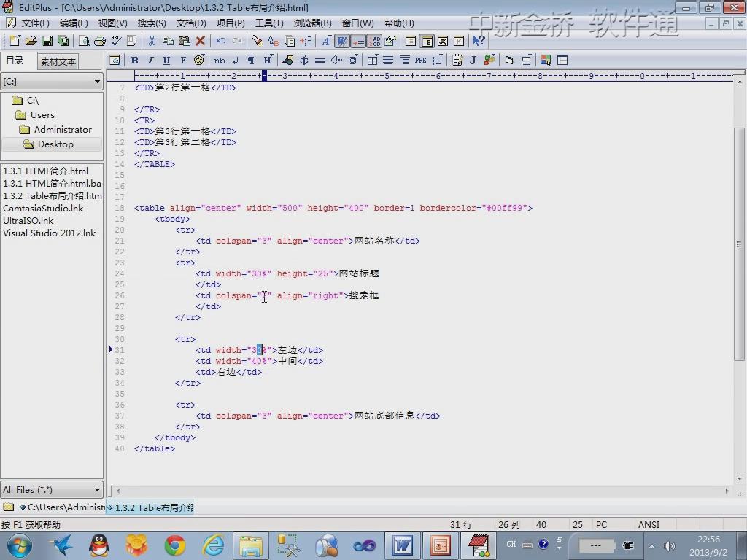The image size is (747, 560).
Task: Insert a script tag with J icon
Action: click(x=473, y=61)
